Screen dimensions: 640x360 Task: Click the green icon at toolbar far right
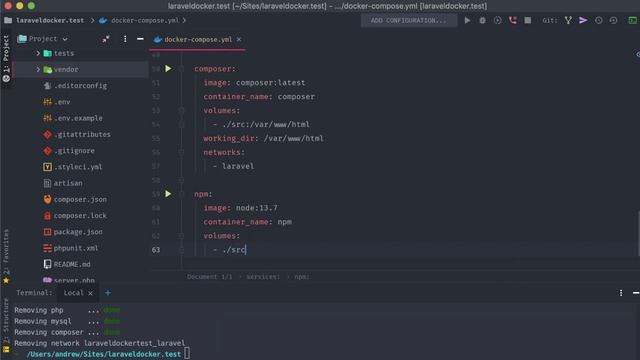pyautogui.click(x=633, y=20)
